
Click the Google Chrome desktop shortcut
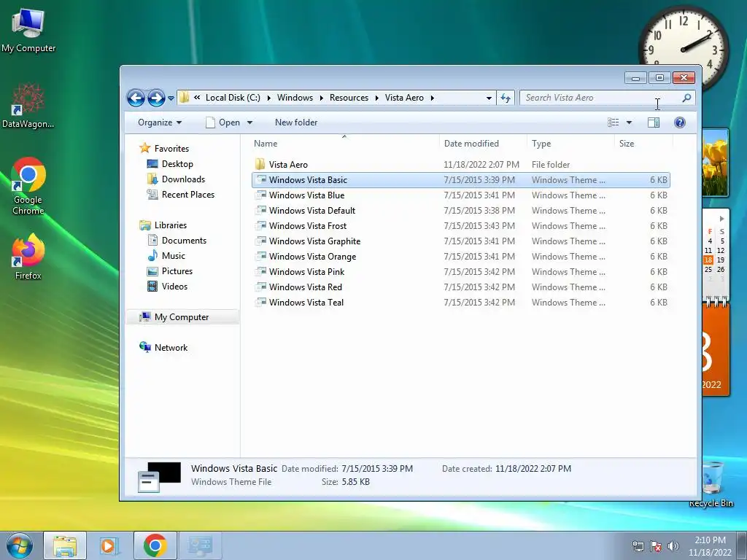pyautogui.click(x=28, y=186)
